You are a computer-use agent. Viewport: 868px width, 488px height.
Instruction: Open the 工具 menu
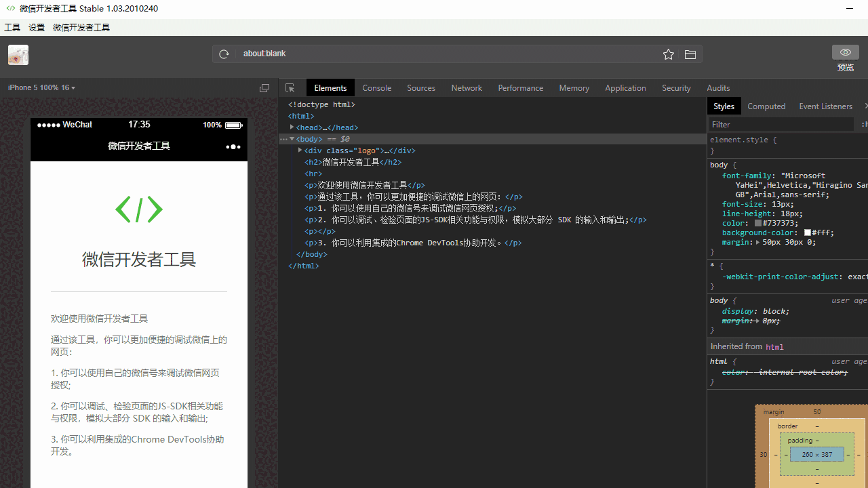click(x=12, y=27)
